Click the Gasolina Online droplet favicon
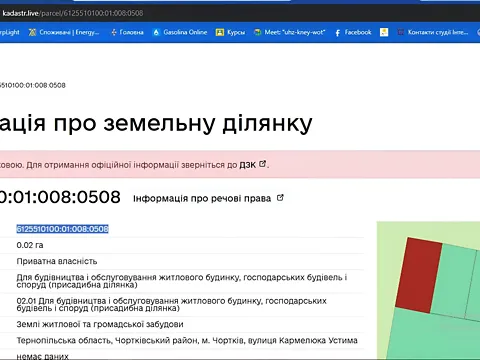Viewport: 480px width, 360px height. pyautogui.click(x=156, y=32)
